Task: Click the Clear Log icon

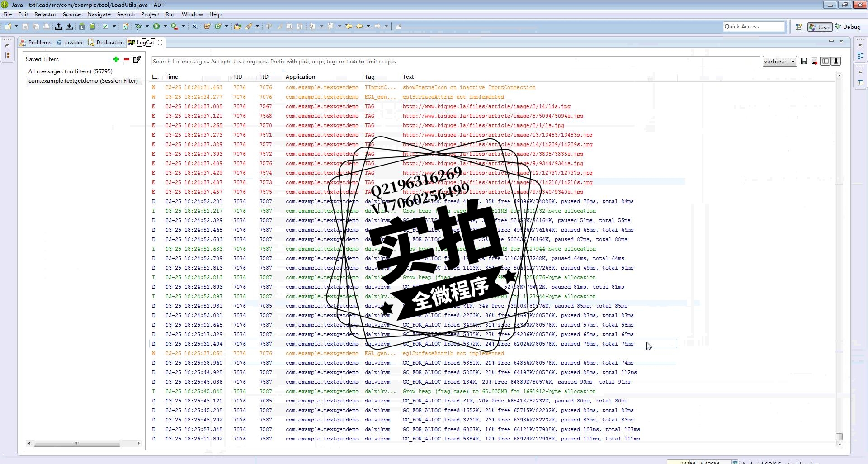Action: click(x=815, y=62)
